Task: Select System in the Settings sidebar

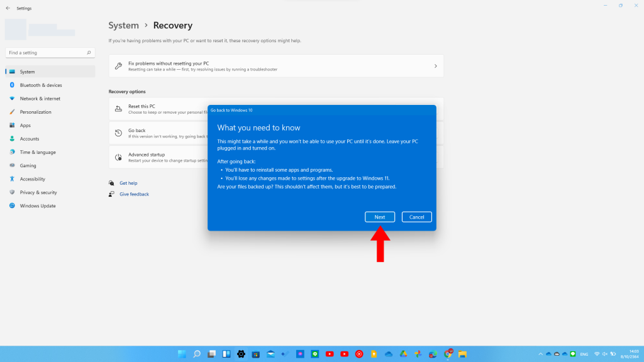Action: coord(50,72)
